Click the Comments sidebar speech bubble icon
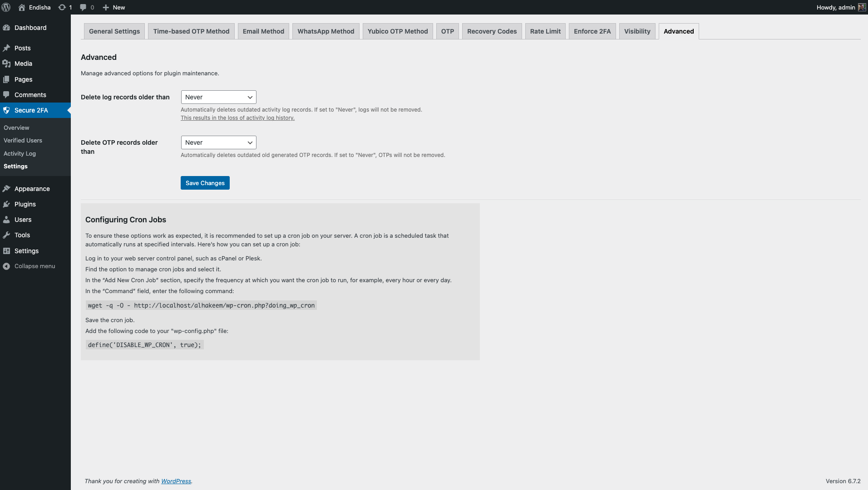 click(6, 95)
